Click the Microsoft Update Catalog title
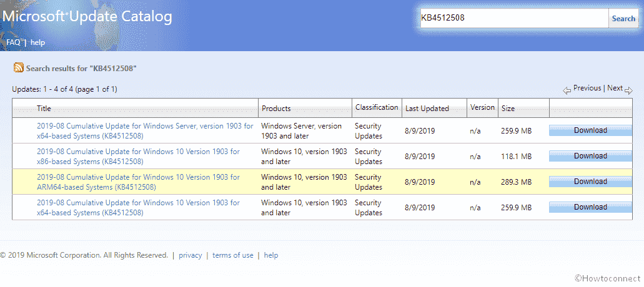The width and height of the screenshot is (644, 287). (87, 16)
